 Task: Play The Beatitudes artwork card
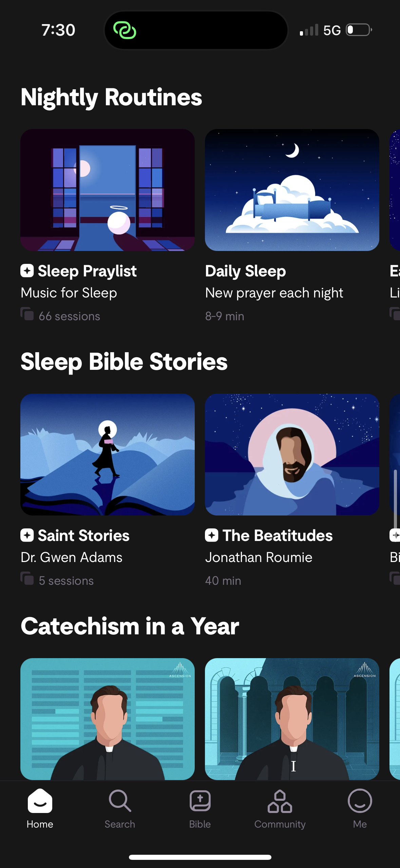292,454
